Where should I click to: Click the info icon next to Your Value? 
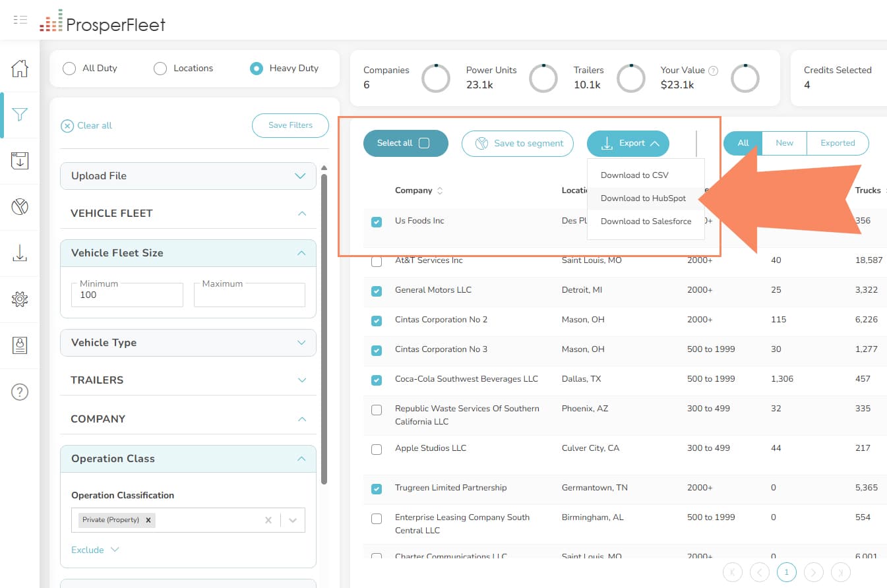click(713, 71)
